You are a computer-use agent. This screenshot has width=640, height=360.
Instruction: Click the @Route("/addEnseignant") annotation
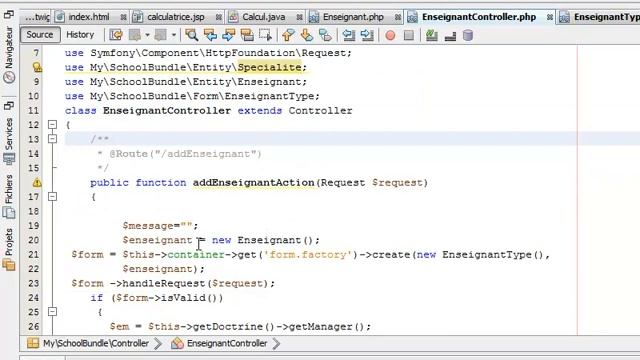pyautogui.click(x=185, y=154)
